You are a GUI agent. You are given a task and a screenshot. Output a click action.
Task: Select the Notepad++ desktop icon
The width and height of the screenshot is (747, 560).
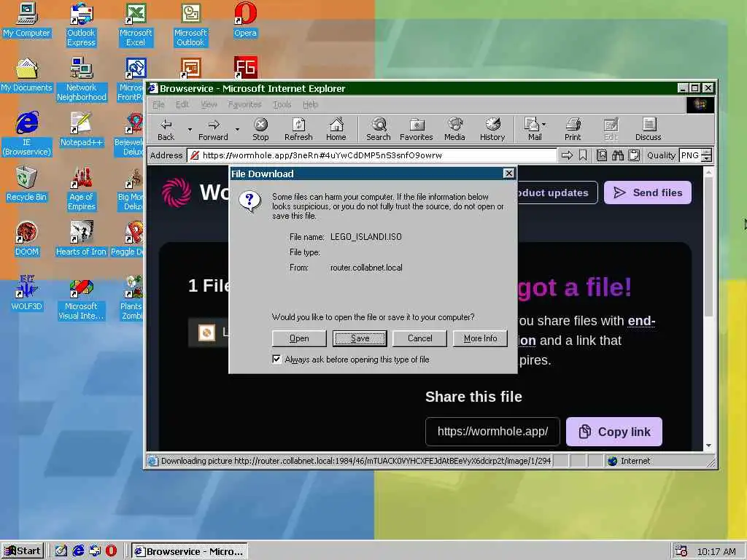point(81,130)
